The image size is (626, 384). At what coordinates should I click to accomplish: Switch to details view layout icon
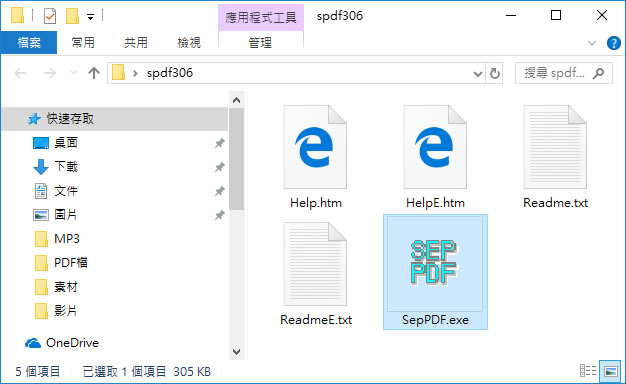588,371
